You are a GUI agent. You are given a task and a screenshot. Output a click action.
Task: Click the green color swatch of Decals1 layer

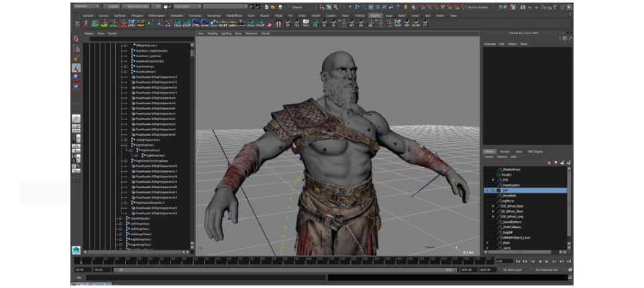[499, 175]
